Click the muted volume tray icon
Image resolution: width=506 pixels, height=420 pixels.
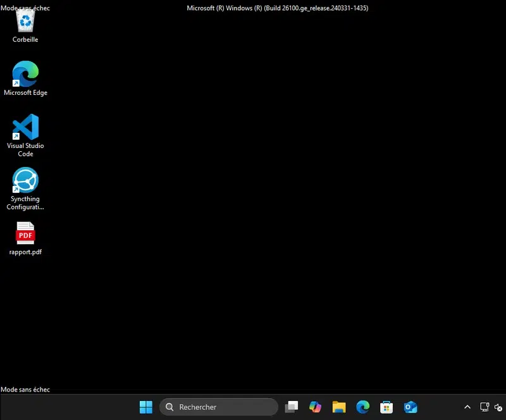point(498,408)
